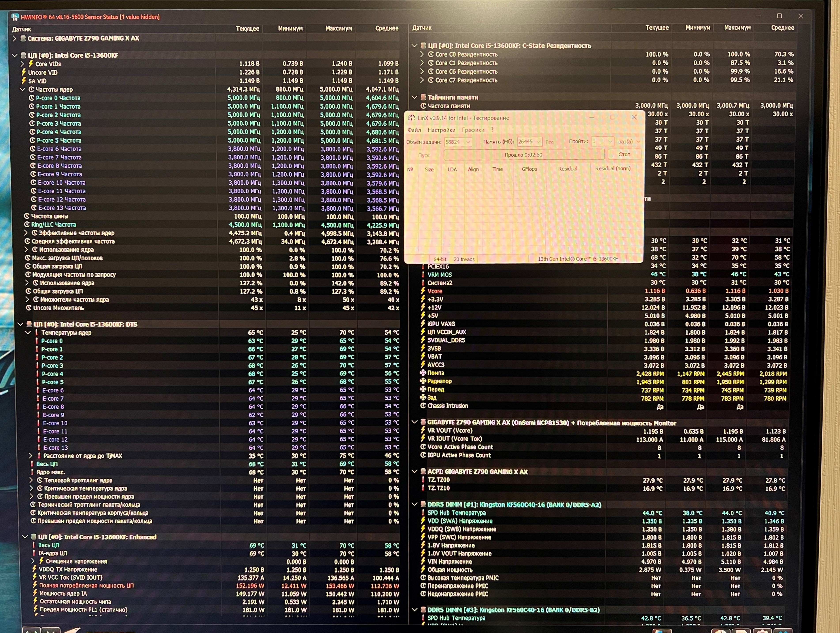The width and height of the screenshot is (840, 633).
Task: Click the lightning icon beside Uncore VID
Action: 24,72
